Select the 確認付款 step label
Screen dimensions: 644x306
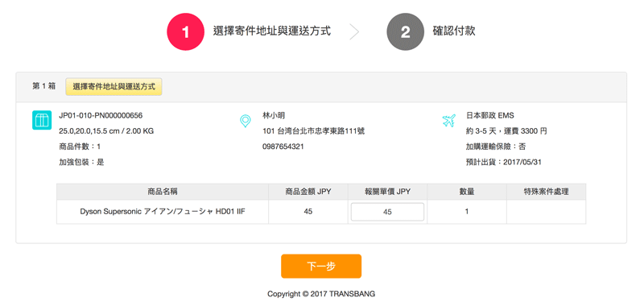[x=454, y=31]
